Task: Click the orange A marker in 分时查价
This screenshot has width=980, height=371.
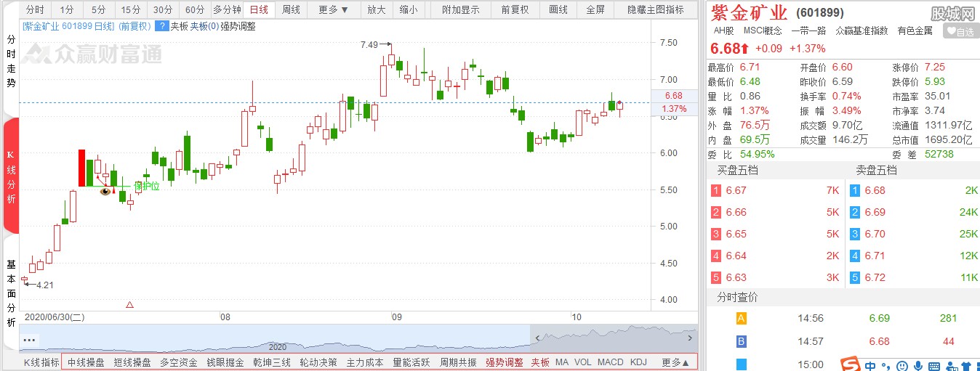Action: 742,318
